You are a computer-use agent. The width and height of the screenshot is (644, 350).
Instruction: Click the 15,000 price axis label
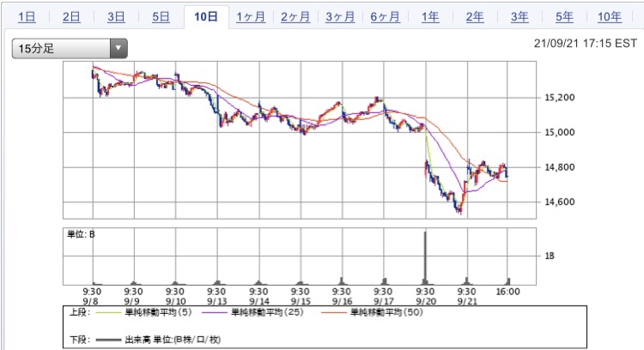(x=559, y=132)
